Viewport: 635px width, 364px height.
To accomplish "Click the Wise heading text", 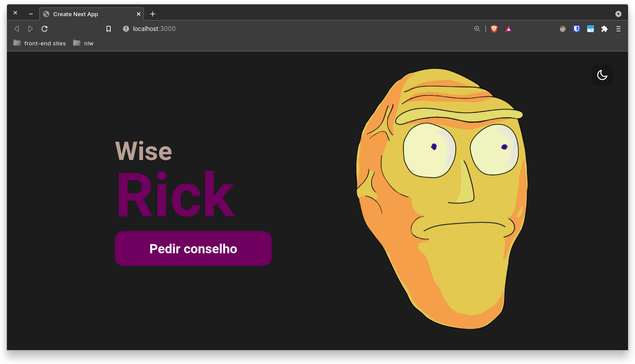I will (143, 151).
